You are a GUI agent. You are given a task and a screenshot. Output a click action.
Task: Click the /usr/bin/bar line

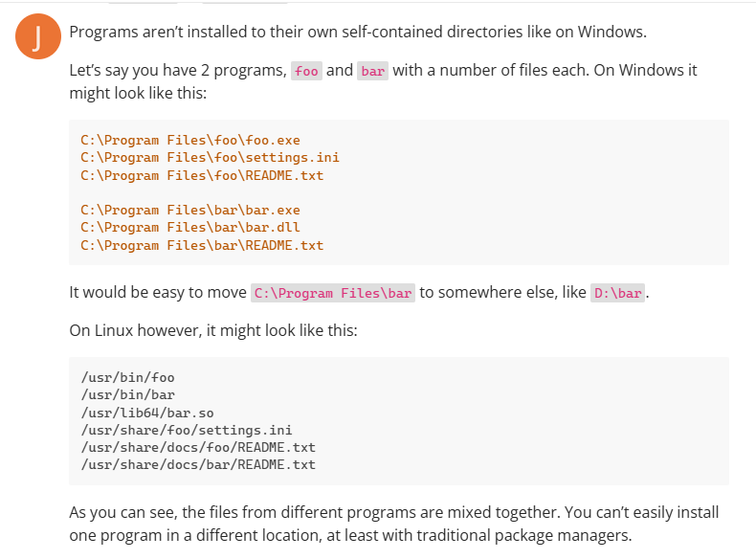128,394
